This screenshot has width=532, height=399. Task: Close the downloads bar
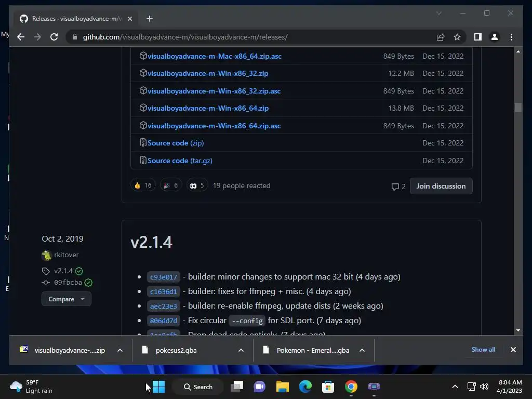[513, 350]
